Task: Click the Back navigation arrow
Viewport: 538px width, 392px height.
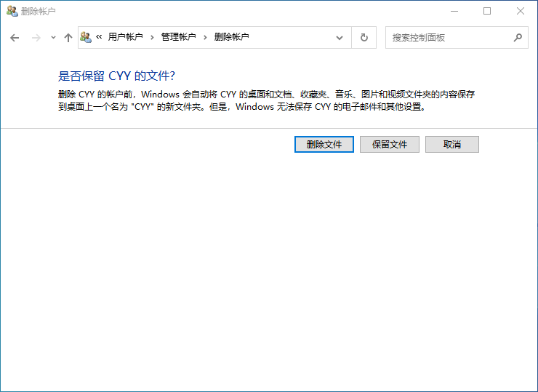Action: 15,38
